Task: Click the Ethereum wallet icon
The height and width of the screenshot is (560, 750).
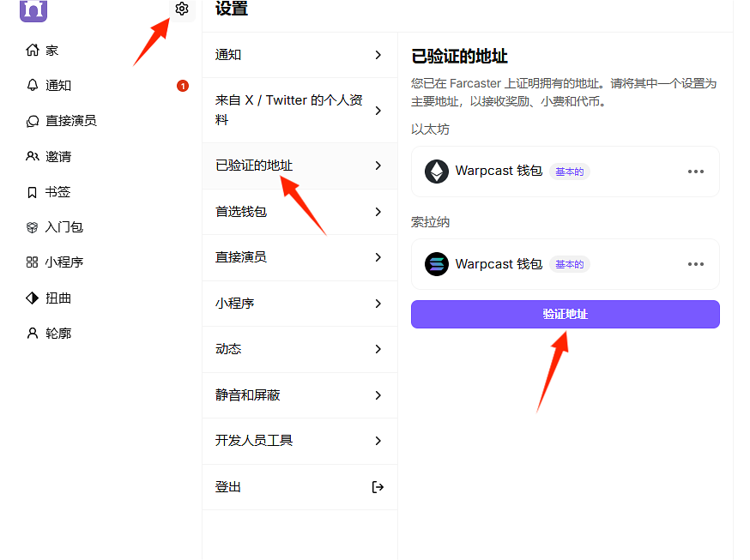Action: 437,172
